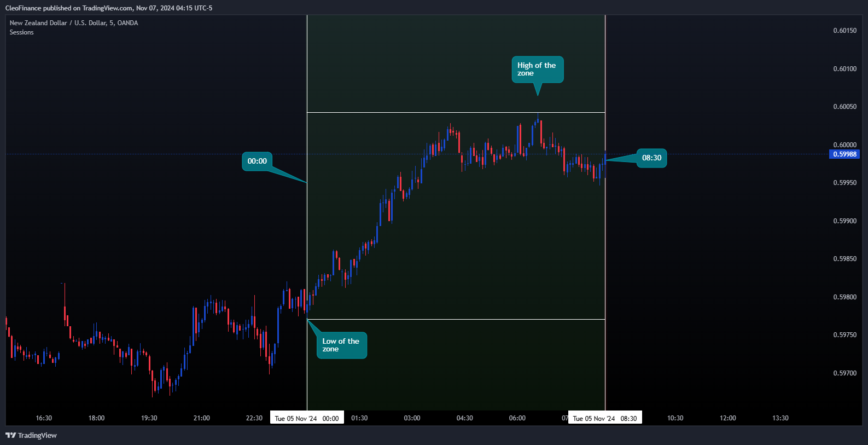Click the 'Tue 05 Nov '24 08:30' time label

tap(605, 418)
